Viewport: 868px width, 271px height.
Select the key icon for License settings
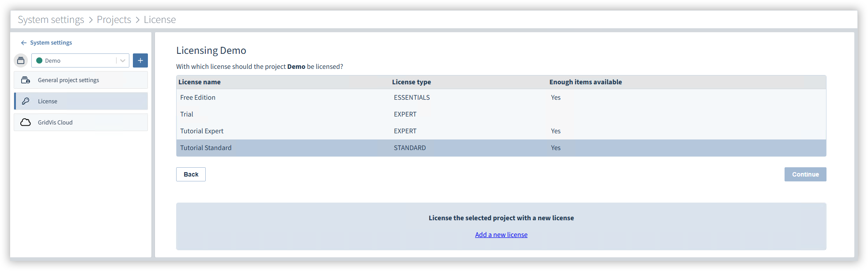(x=25, y=101)
